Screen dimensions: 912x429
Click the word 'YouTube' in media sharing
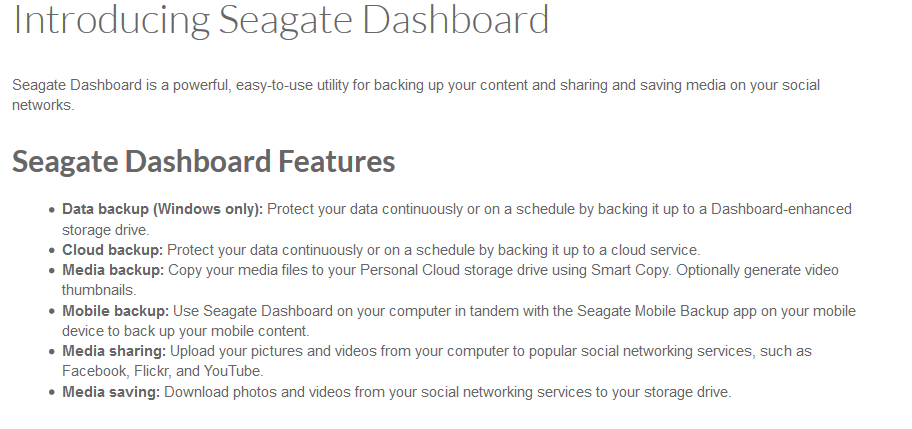point(231,371)
